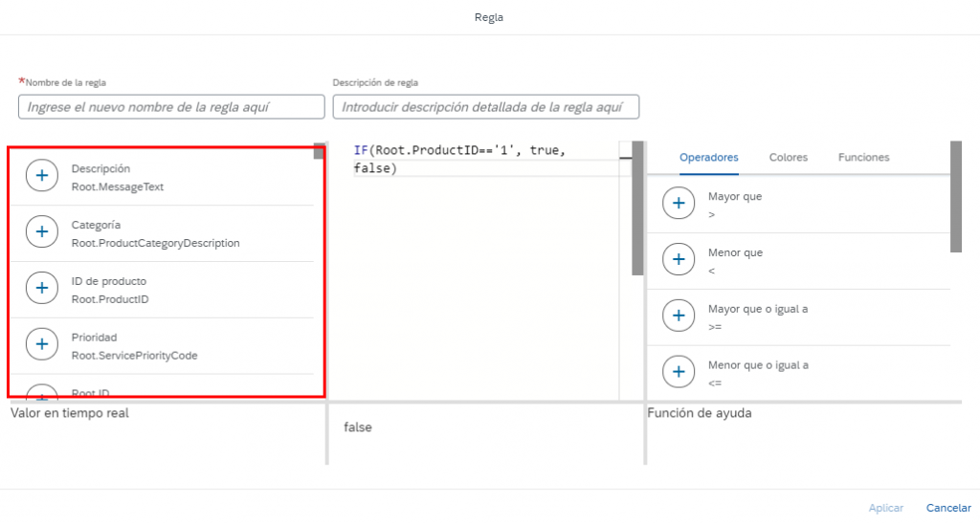Focus the Nombre de la regla input
This screenshot has height=524, width=980.
point(171,107)
